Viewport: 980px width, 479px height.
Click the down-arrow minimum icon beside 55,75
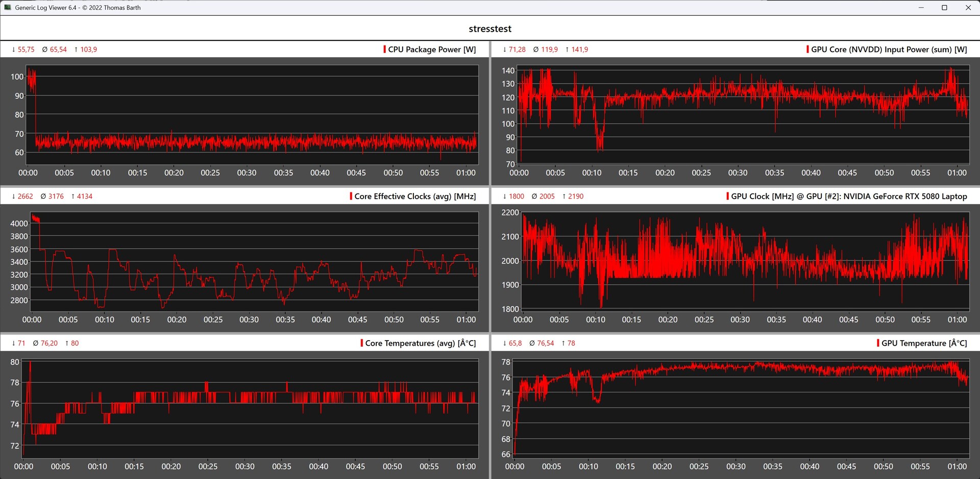click(x=14, y=50)
